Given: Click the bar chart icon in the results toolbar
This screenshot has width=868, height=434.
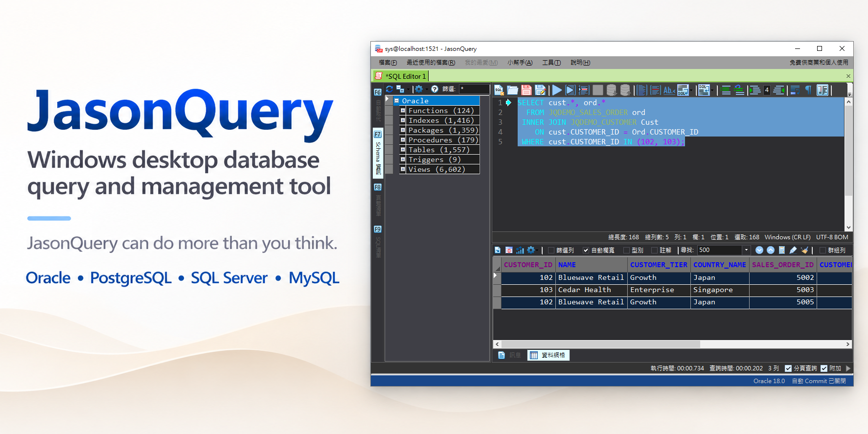Looking at the screenshot, I should (x=520, y=250).
